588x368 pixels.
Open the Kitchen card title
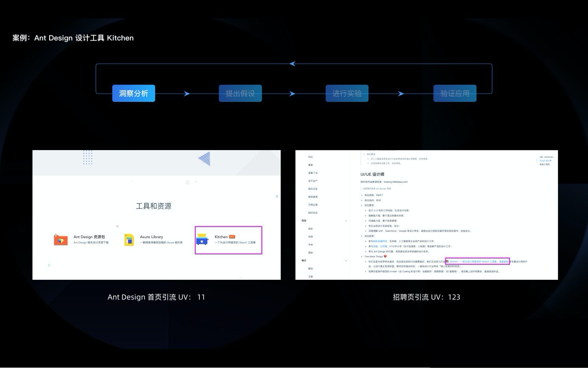tap(221, 237)
